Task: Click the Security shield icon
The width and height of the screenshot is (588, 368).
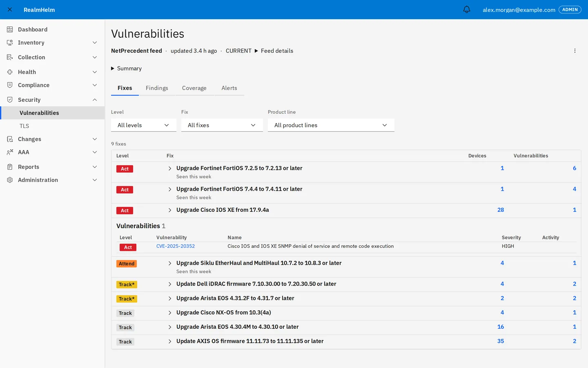Action: point(10,100)
